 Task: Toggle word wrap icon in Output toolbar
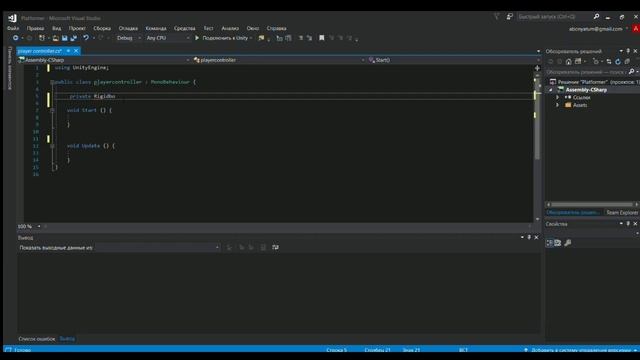point(276,247)
